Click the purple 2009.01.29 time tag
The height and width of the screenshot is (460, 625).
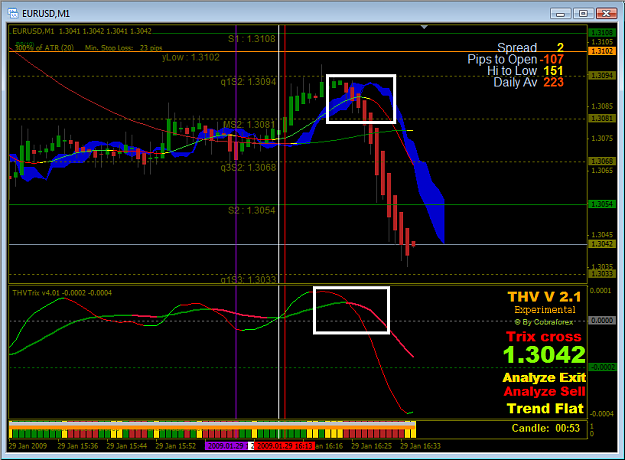coord(226,446)
